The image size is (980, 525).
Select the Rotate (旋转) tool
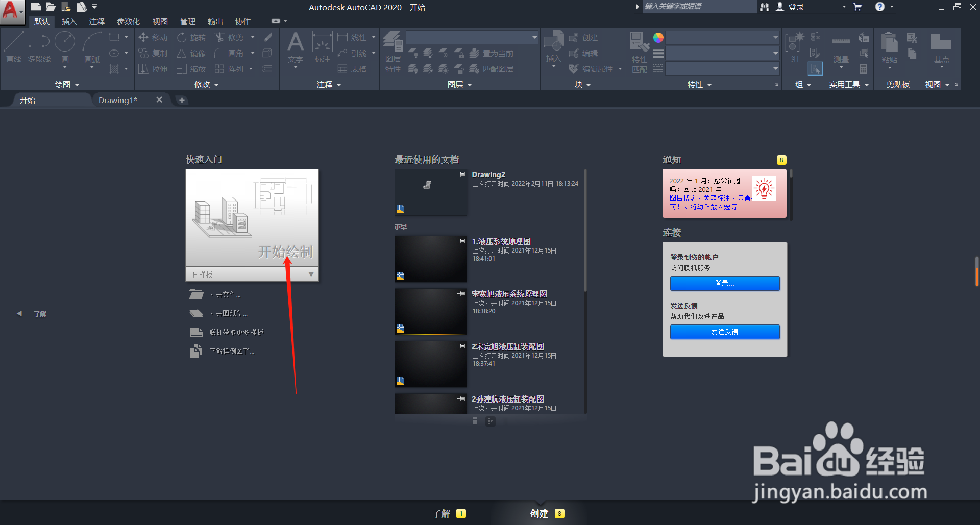click(x=191, y=38)
